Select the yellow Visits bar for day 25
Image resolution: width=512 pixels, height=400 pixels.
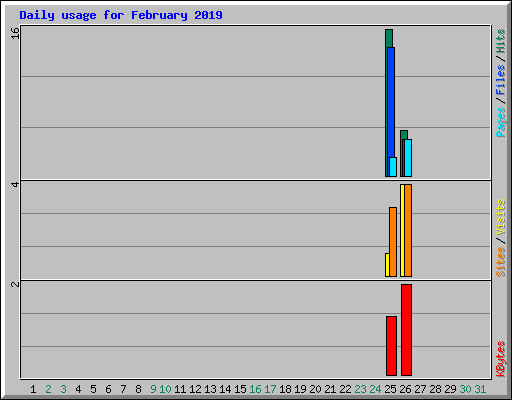click(x=387, y=265)
